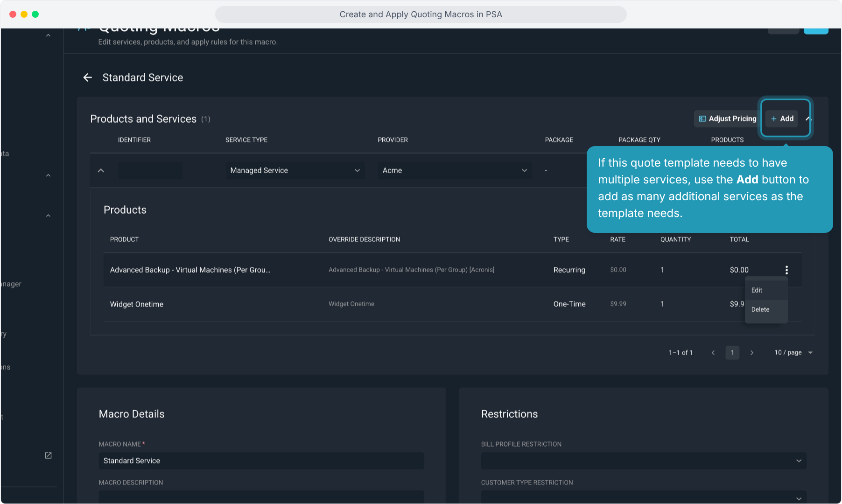The width and height of the screenshot is (842, 504).
Task: Open the Service Type dropdown showing Managed Service
Action: 295,170
